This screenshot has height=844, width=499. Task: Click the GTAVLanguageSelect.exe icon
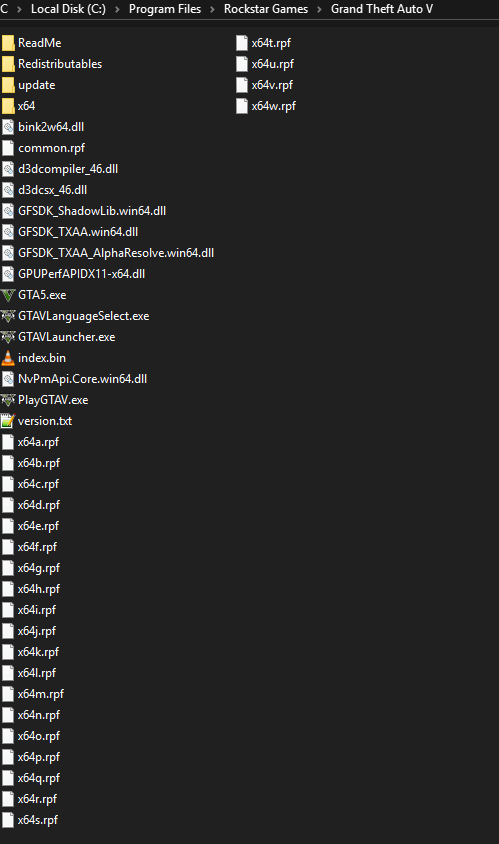(x=8, y=316)
